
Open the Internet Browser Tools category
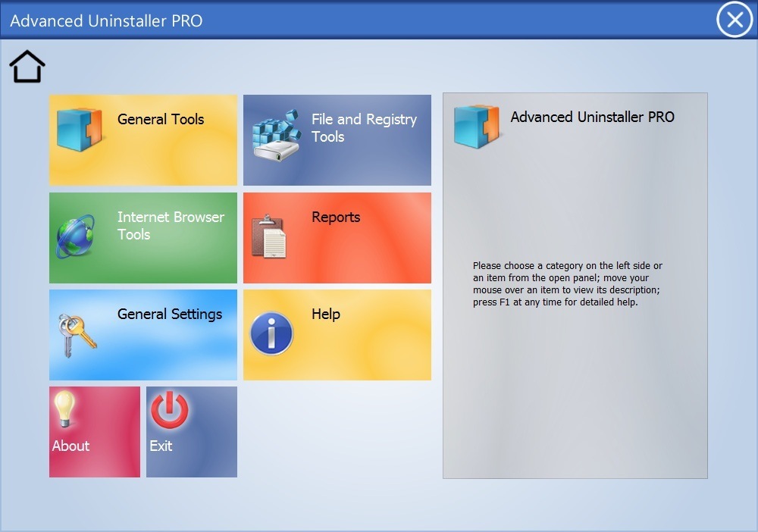click(143, 237)
